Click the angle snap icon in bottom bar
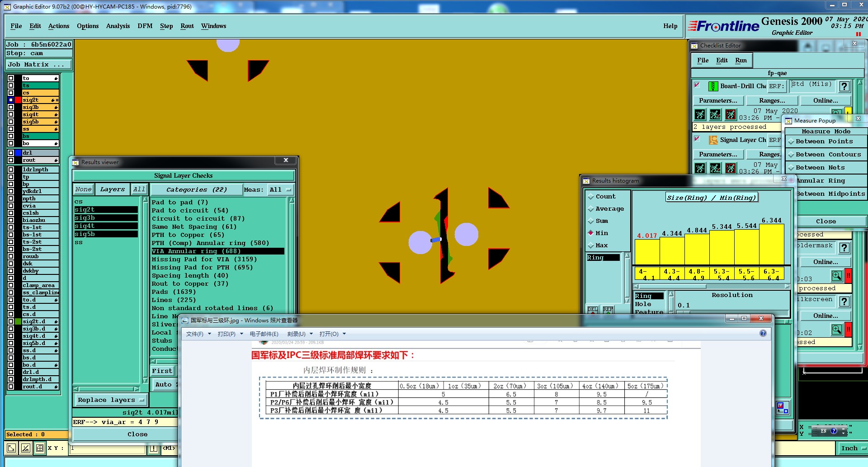 point(26,448)
